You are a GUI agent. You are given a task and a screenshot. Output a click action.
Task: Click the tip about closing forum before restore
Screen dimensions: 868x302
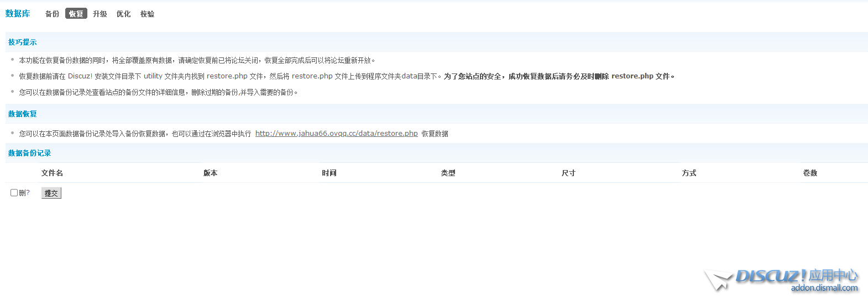click(x=197, y=60)
